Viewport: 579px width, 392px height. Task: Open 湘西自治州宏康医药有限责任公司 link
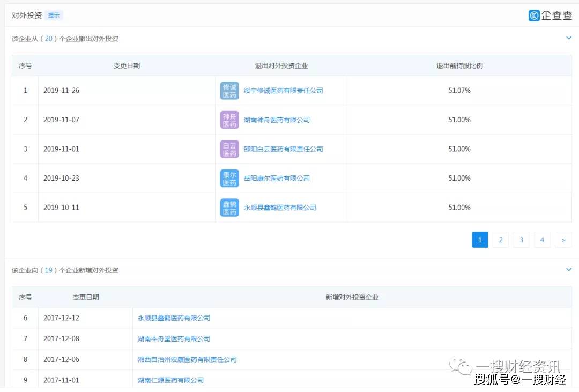tap(187, 359)
